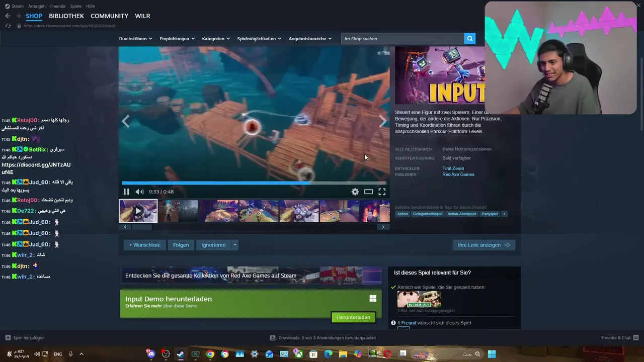This screenshot has height=362, width=644.
Task: Select the SHOP tab
Action: (34, 16)
